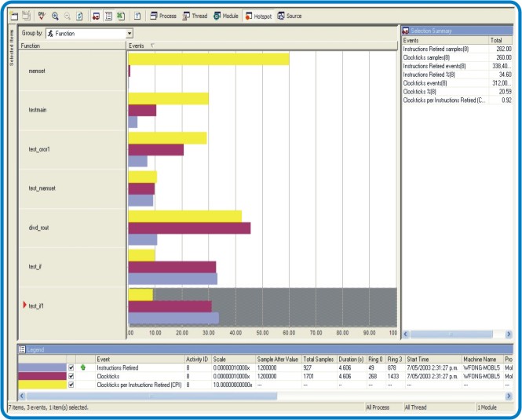Click the Total header in Selection Summary
522x420 pixels.
click(x=500, y=40)
